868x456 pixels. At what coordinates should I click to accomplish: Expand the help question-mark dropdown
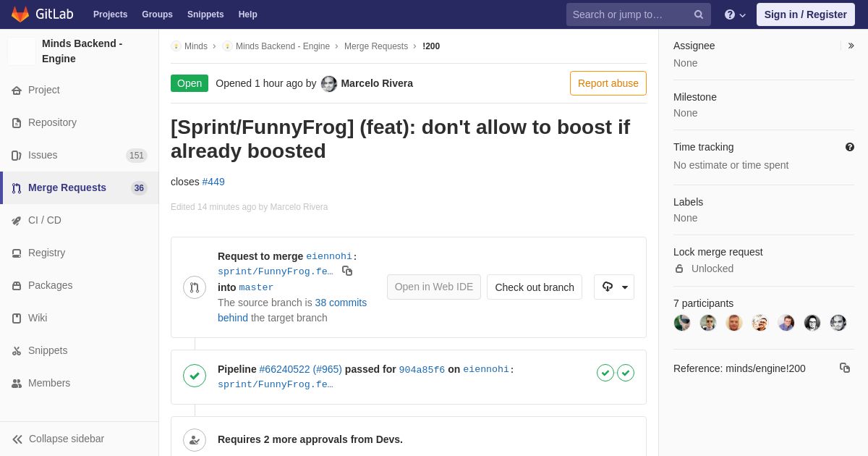(x=735, y=14)
